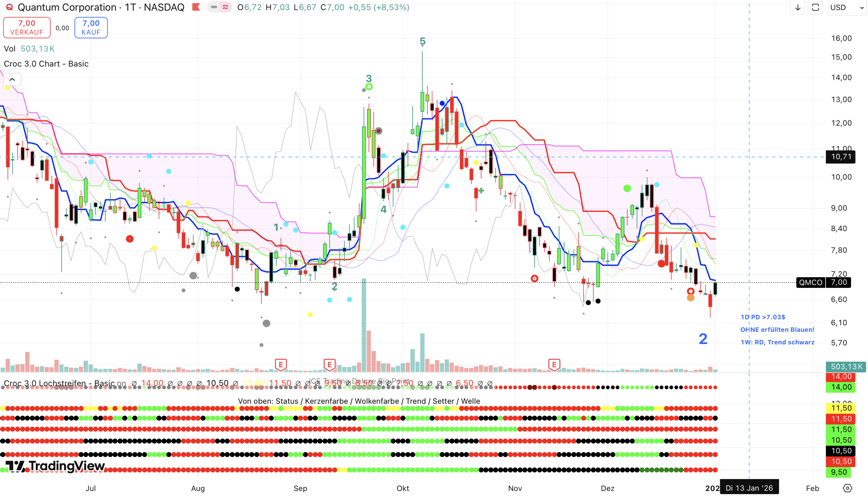868x496 pixels.
Task: Toggle the pink wavy data indicator
Action: click(x=225, y=7)
